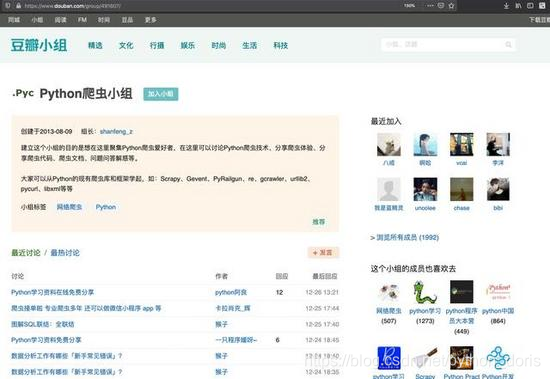Screen dimensions: 550x379
Task: Open the 网络爬虫 group icon with (507)
Action: pyautogui.click(x=389, y=292)
